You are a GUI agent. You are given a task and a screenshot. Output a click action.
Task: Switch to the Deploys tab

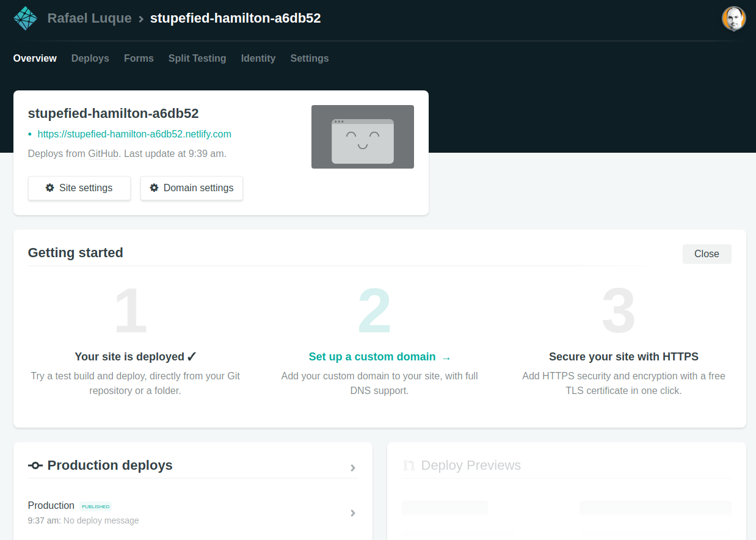pyautogui.click(x=90, y=59)
